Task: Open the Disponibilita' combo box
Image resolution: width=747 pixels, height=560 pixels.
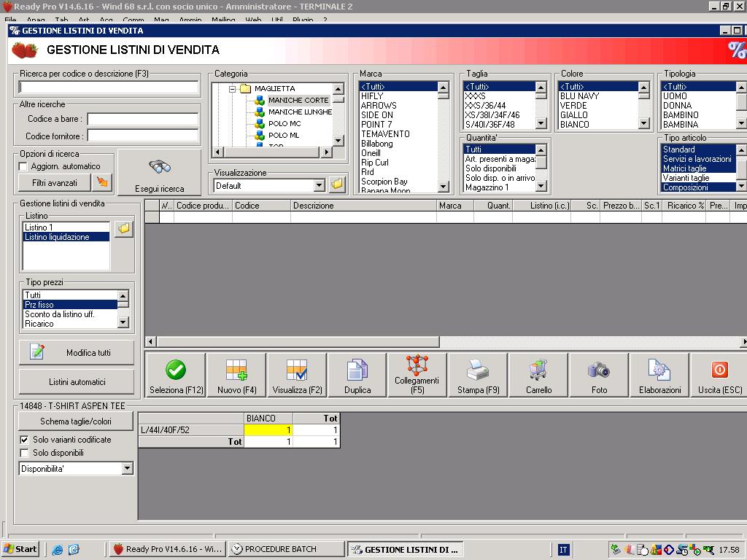Action: (127, 468)
